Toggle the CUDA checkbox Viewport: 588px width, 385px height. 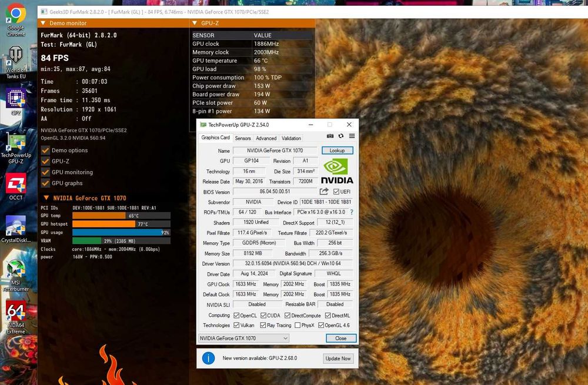pyautogui.click(x=263, y=315)
